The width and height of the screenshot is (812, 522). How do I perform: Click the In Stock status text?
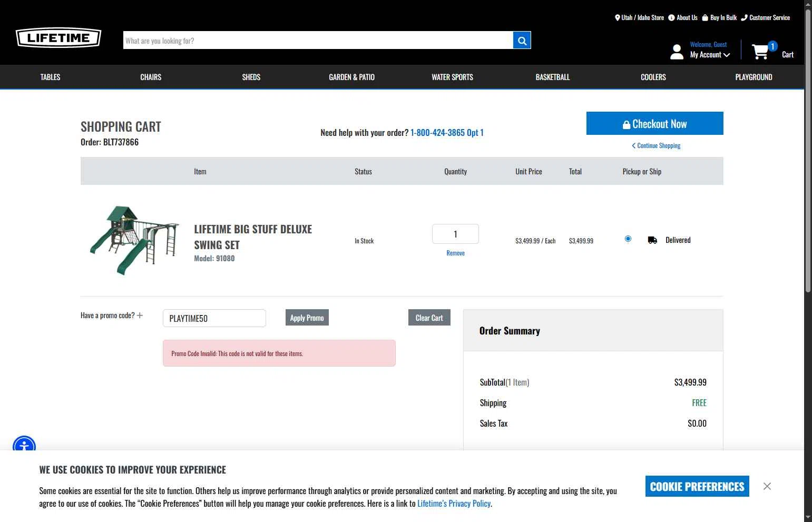tap(364, 241)
